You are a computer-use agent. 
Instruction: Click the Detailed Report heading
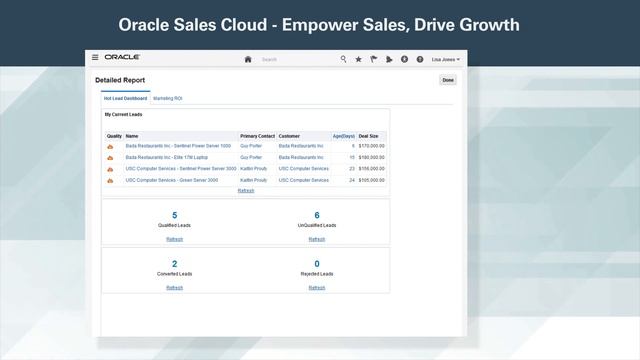coord(120,80)
